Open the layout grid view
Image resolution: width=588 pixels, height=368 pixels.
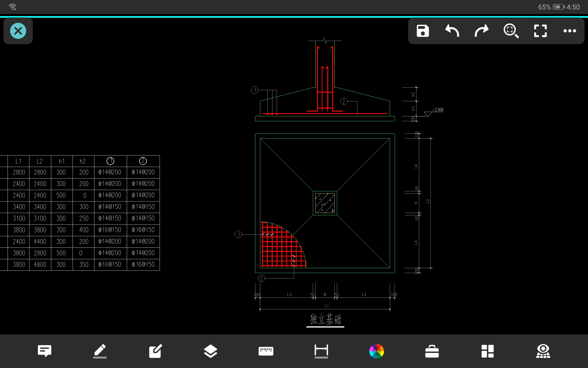coord(487,351)
